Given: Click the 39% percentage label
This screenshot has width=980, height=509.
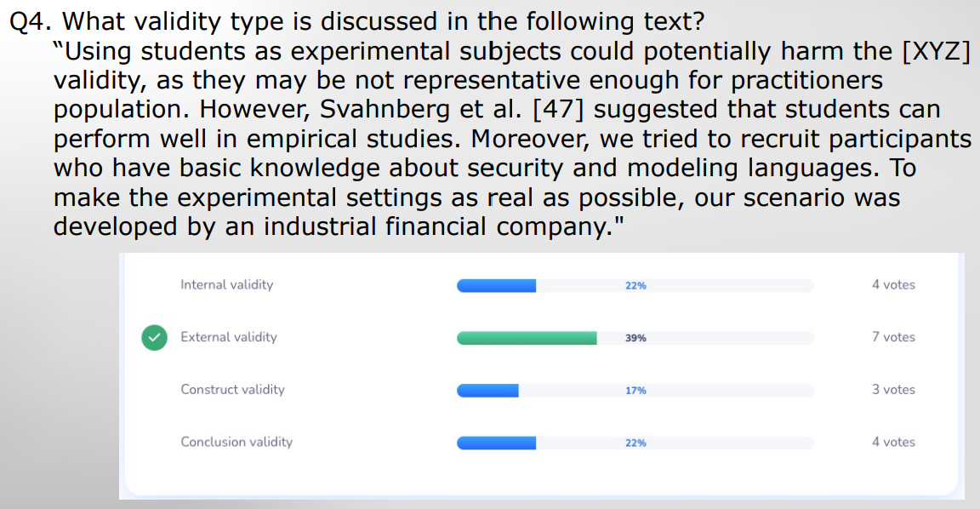Looking at the screenshot, I should (635, 339).
